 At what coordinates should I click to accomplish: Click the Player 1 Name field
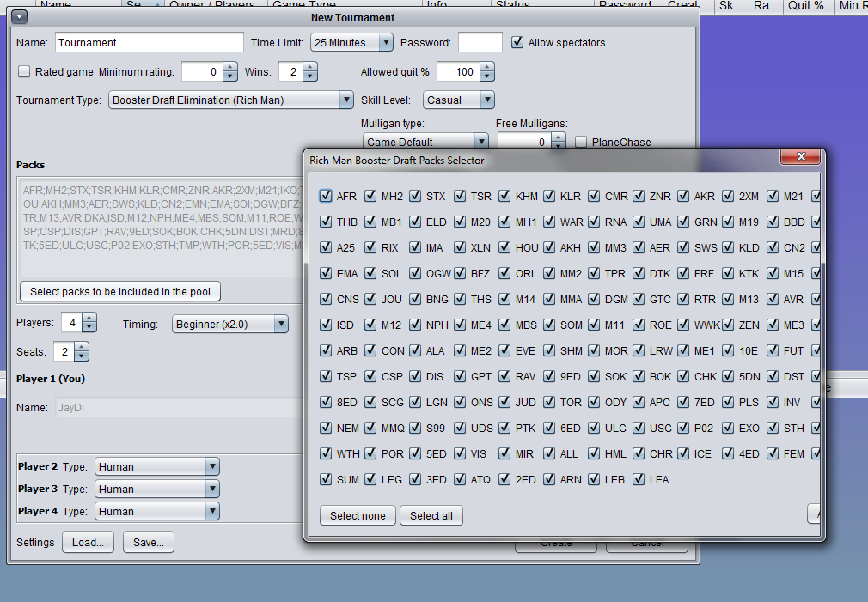pyautogui.click(x=179, y=408)
